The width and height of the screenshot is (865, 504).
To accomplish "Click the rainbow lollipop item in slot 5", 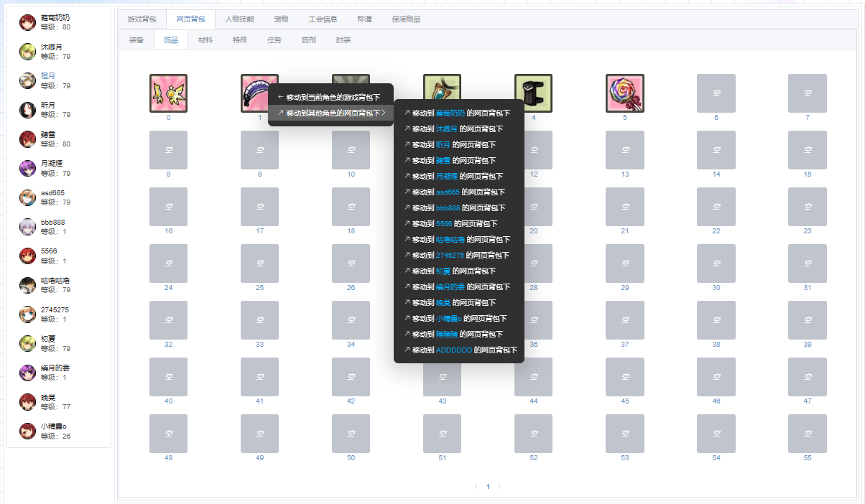I will (625, 93).
